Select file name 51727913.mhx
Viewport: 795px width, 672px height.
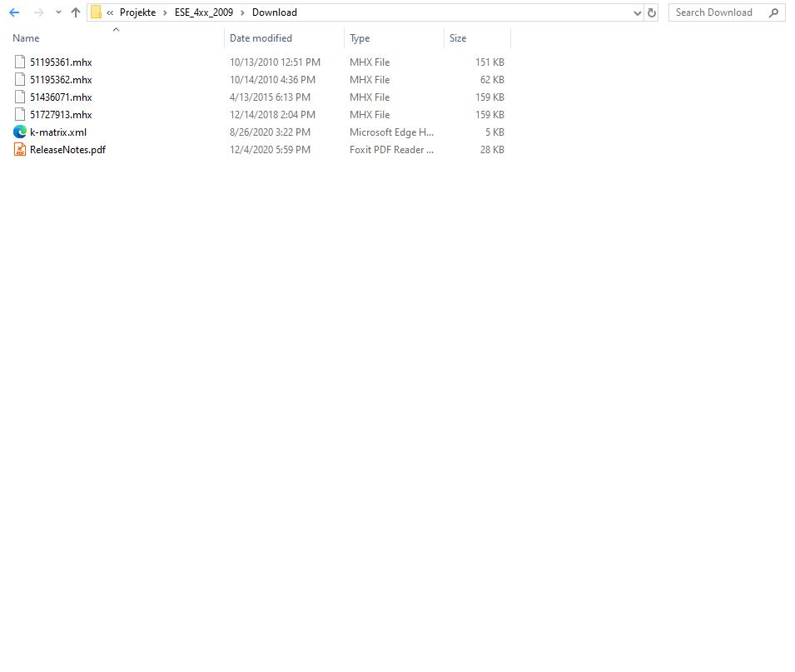61,115
